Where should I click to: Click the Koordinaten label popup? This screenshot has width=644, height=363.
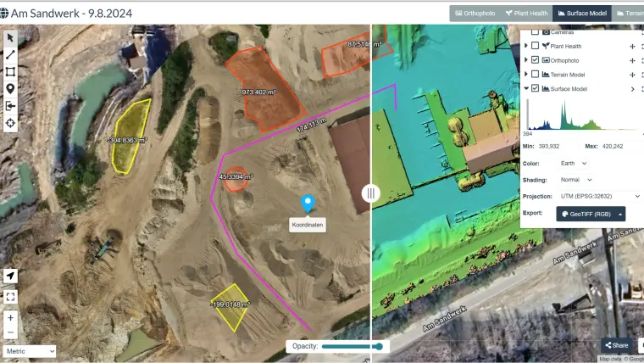[x=308, y=225]
